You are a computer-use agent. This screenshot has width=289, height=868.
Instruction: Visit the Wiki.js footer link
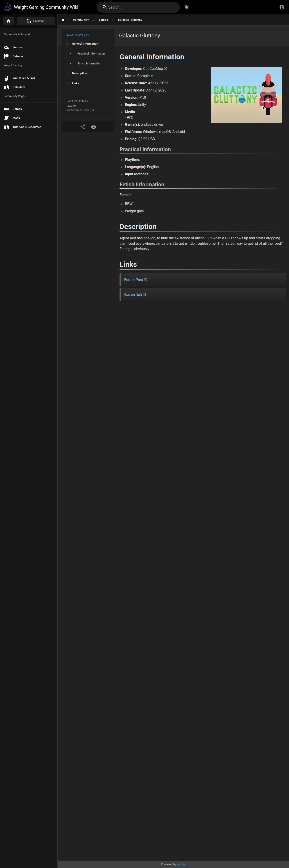(x=181, y=864)
